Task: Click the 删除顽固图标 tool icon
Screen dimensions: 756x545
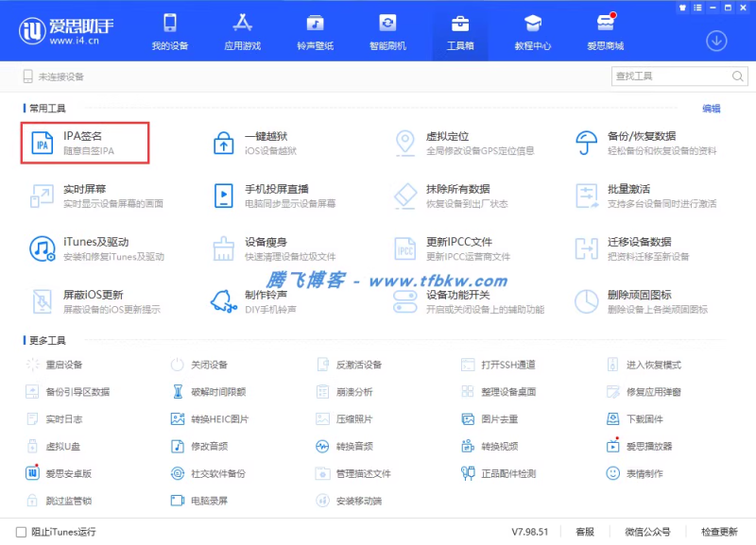Action: pyautogui.click(x=587, y=300)
